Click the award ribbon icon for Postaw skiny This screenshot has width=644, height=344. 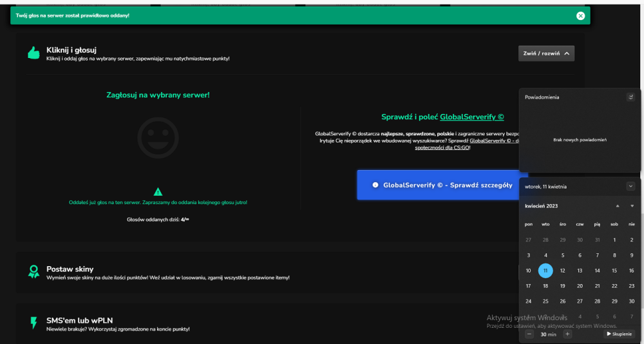[33, 272]
